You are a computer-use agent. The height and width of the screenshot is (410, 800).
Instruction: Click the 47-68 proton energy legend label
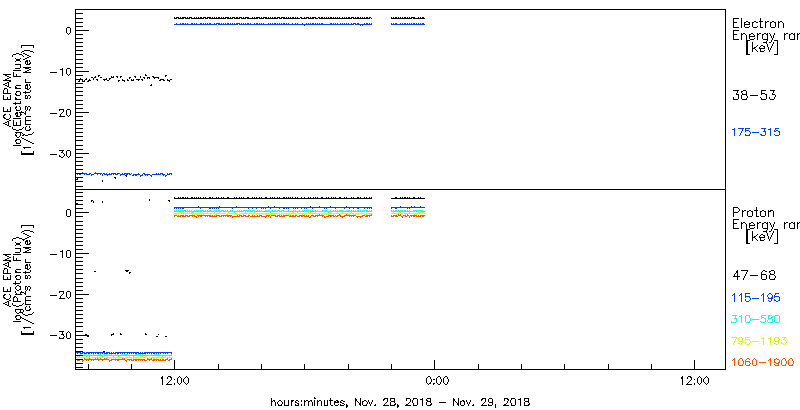(x=754, y=276)
